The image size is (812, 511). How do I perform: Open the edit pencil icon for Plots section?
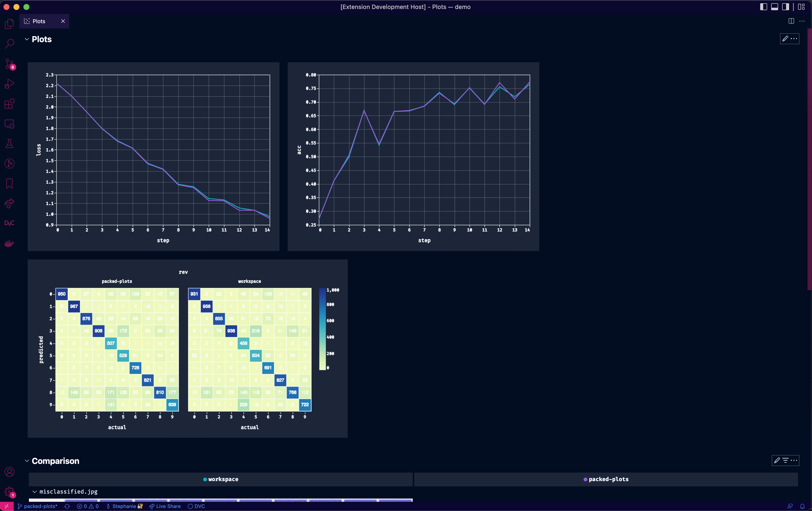785,39
